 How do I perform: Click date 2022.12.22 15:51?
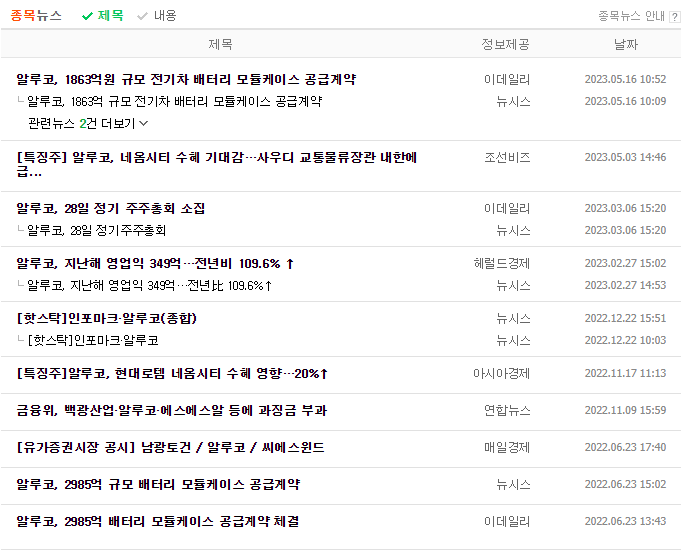625,319
